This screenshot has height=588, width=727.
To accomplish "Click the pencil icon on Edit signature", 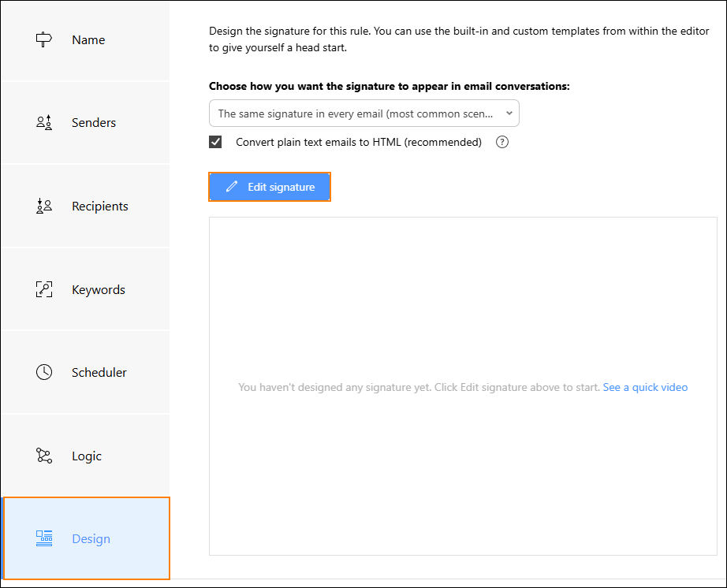I will pyautogui.click(x=231, y=186).
